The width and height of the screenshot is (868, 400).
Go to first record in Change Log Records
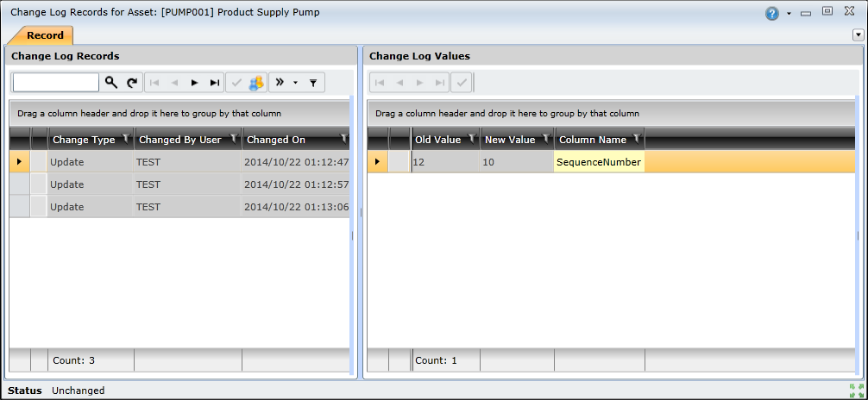[154, 83]
